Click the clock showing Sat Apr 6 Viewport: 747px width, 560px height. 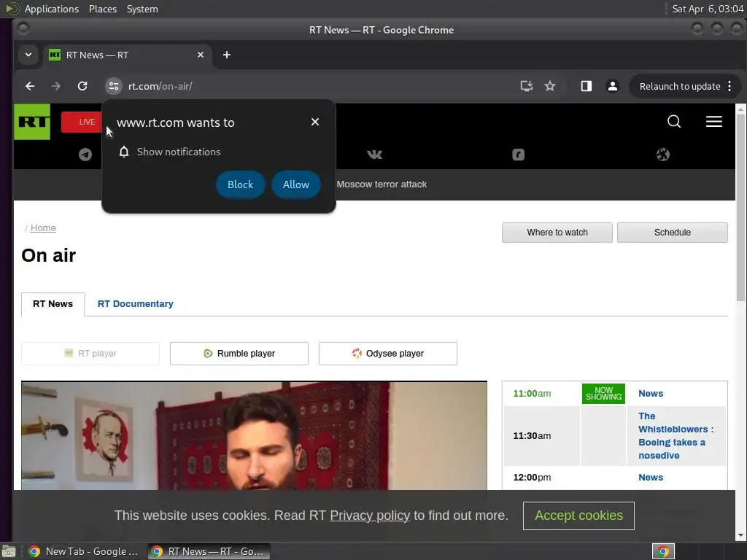[x=708, y=9]
